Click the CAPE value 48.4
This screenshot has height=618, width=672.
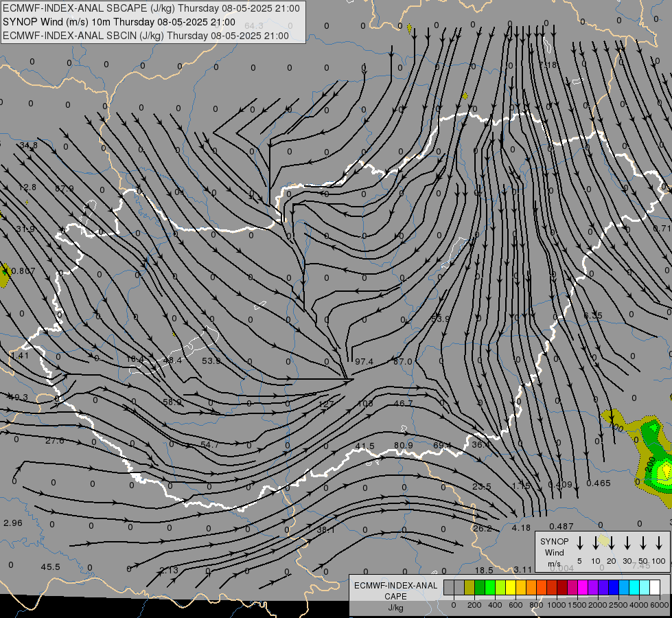172,360
